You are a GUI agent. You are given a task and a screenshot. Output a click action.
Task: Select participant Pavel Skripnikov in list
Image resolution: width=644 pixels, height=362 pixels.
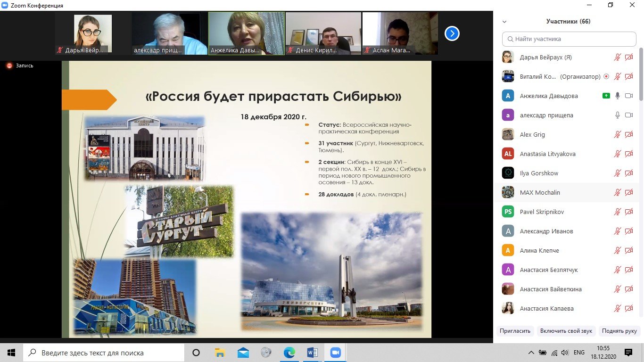(x=542, y=212)
